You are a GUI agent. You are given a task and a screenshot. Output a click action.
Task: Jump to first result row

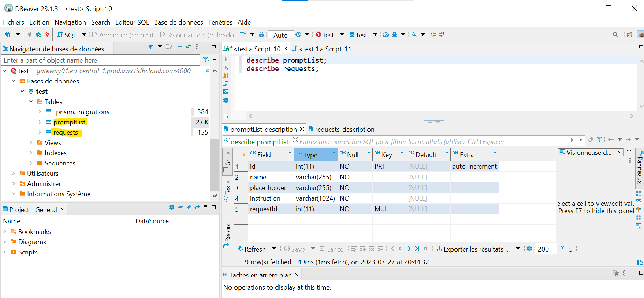tap(392, 249)
